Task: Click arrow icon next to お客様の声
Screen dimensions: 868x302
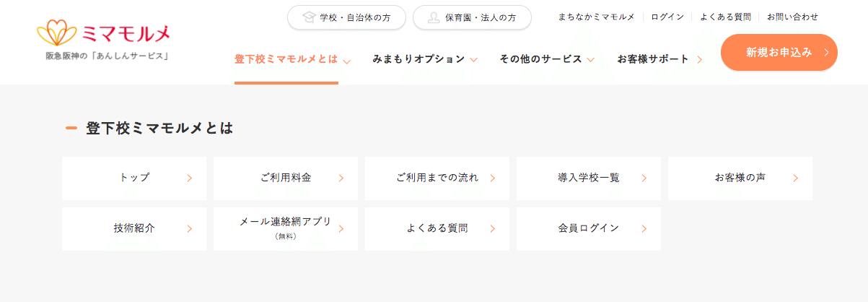Action: (x=796, y=178)
